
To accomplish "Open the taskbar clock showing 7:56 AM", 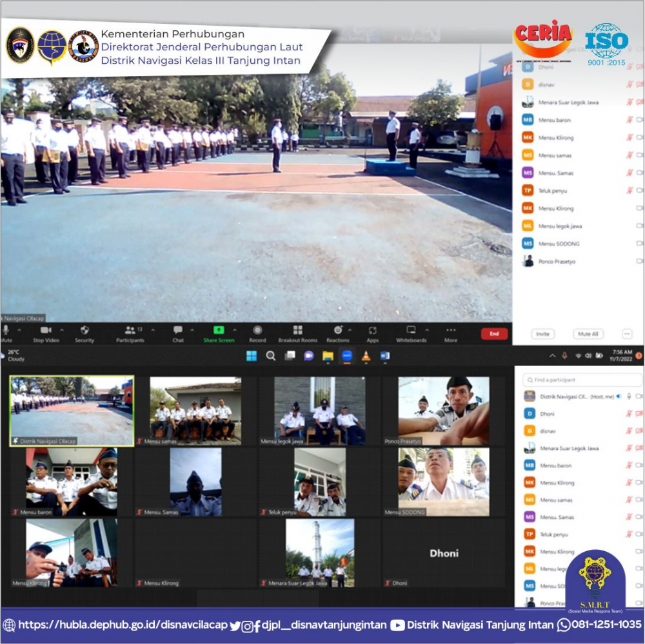I will point(622,356).
